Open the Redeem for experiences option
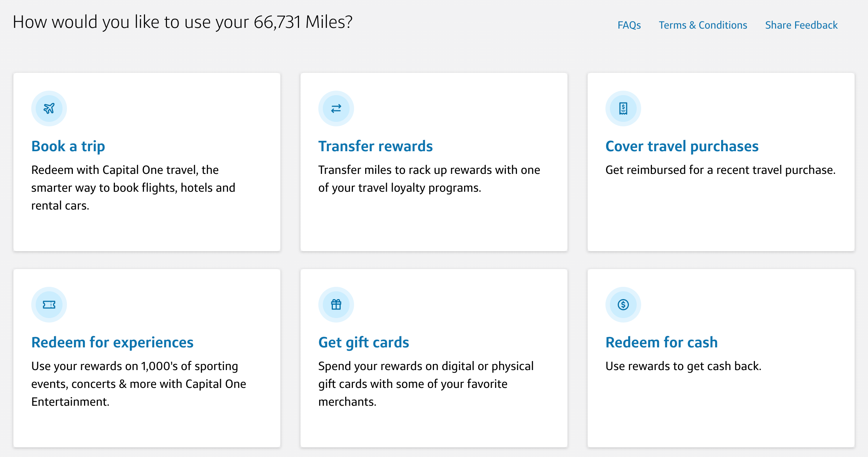The width and height of the screenshot is (868, 457). (x=112, y=342)
